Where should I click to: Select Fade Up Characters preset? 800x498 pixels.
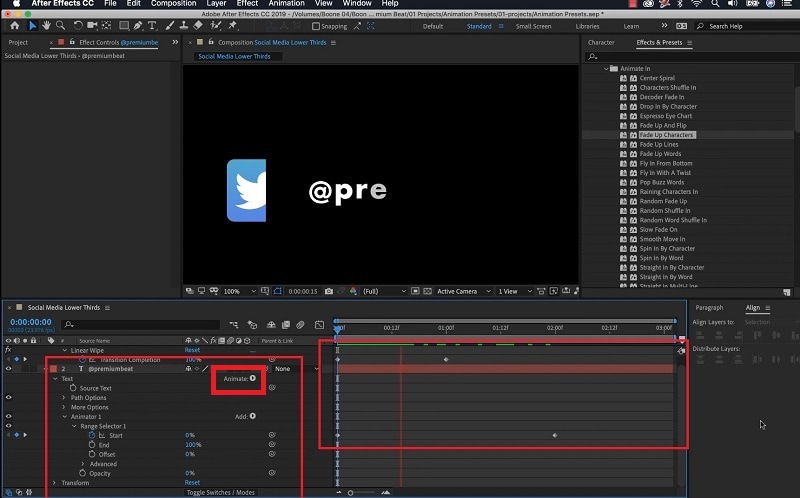tap(666, 135)
